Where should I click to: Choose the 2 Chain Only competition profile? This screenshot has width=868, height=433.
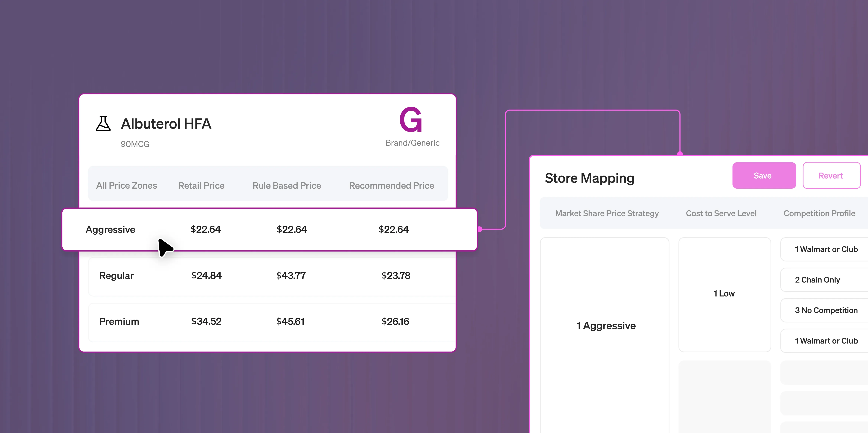click(x=817, y=280)
